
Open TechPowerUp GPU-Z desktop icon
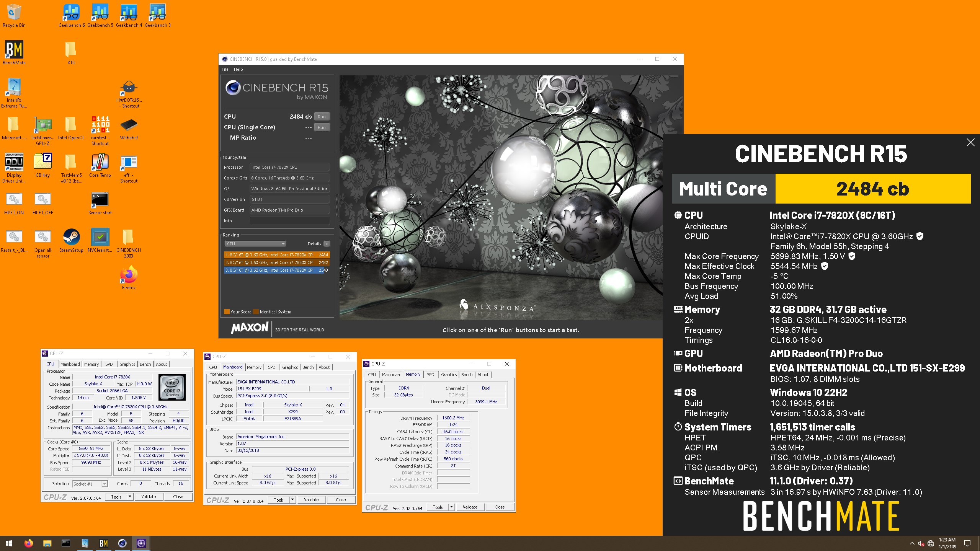point(43,130)
